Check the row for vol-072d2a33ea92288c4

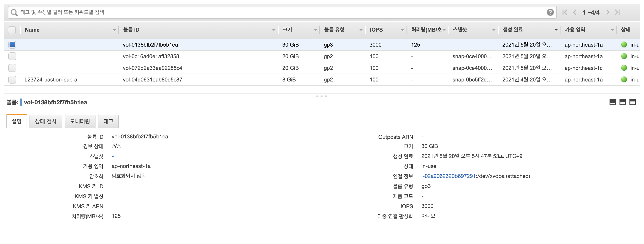point(12,68)
